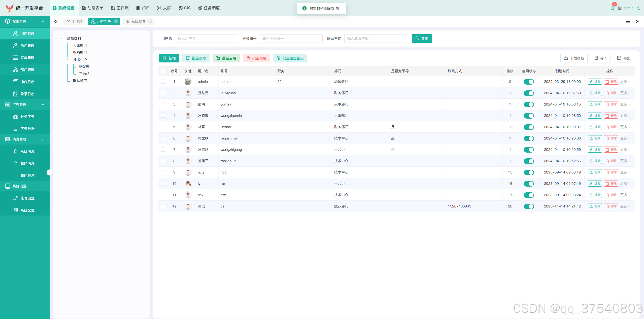Collapse the 技术中心 tree node
The image size is (644, 319).
click(x=67, y=60)
